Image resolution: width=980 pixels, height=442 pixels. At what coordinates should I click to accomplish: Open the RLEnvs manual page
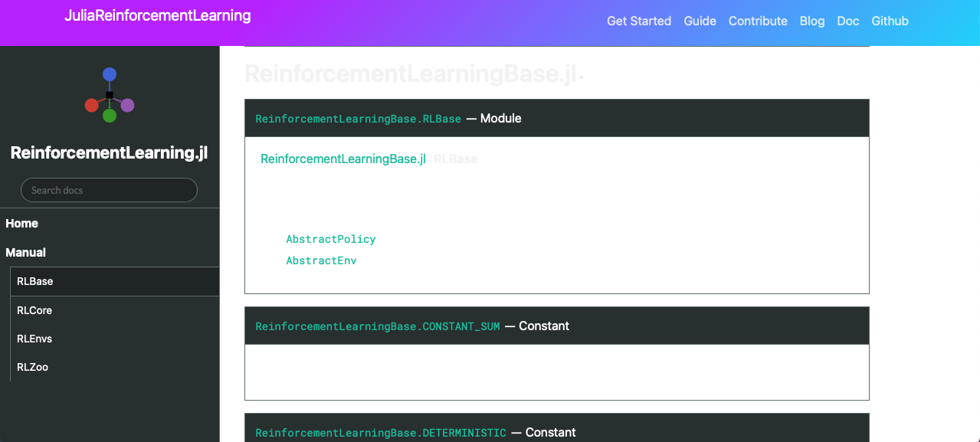click(34, 338)
